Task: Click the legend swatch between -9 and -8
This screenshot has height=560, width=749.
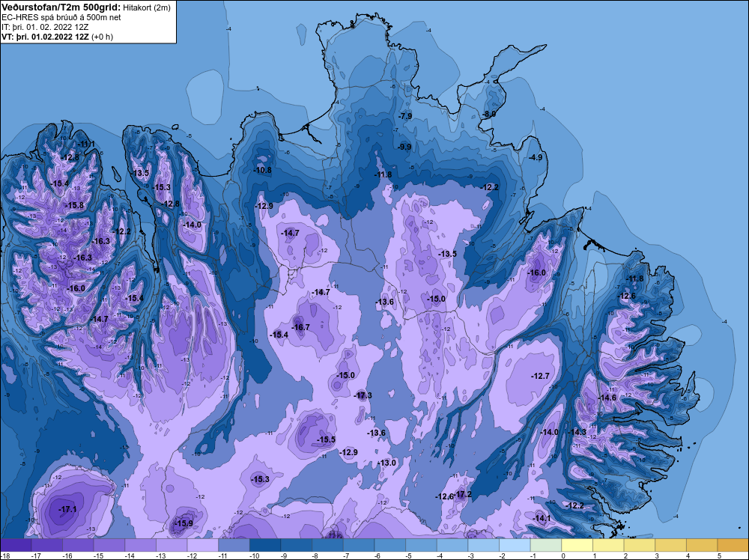Action: (297, 545)
